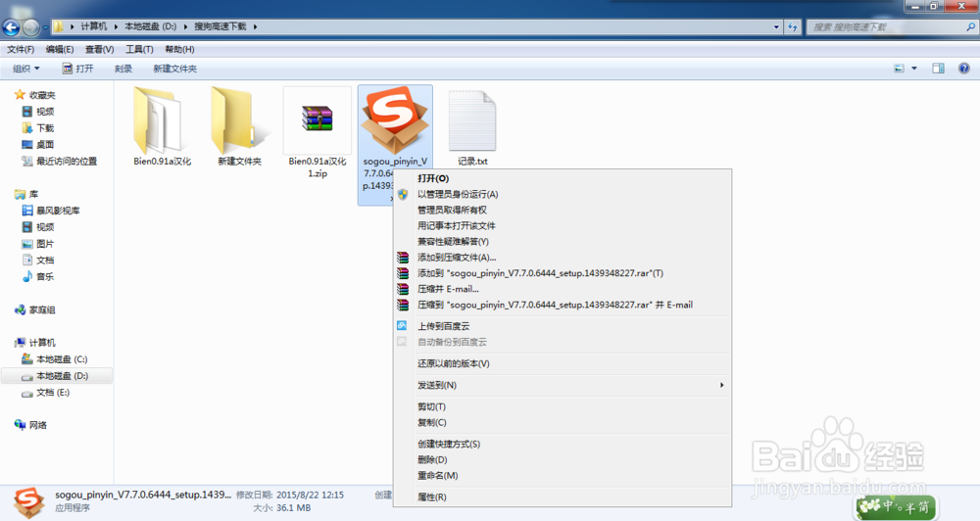Select 暴风影视库 library

(x=58, y=211)
